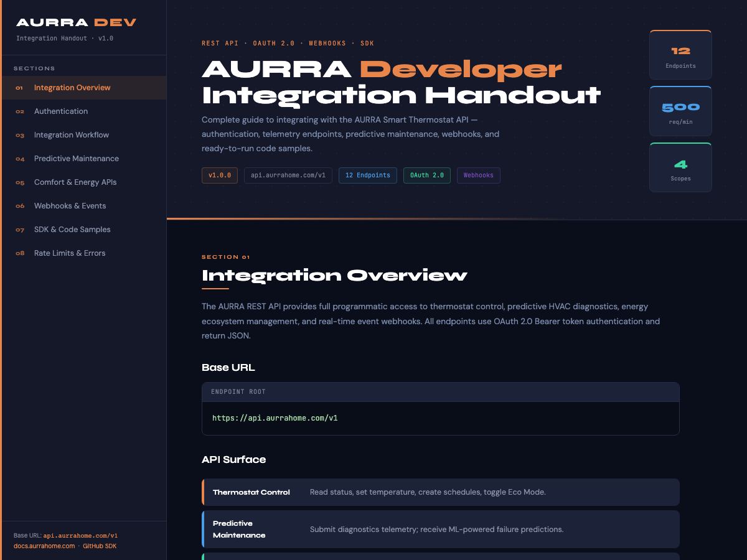This screenshot has width=747, height=560.
Task: Click the Integration Handout · v1.0 subtitle
Action: point(65,39)
